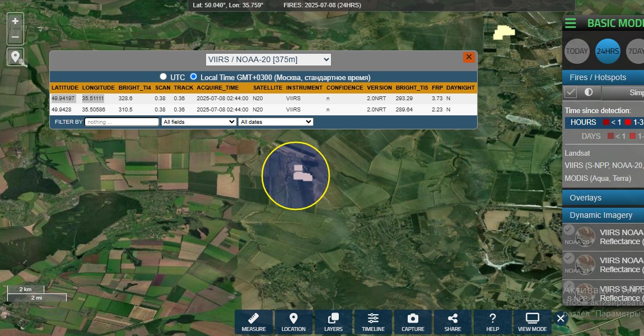Open the VIEW MODE tool
Image resolution: width=644 pixels, height=336 pixels.
click(533, 322)
